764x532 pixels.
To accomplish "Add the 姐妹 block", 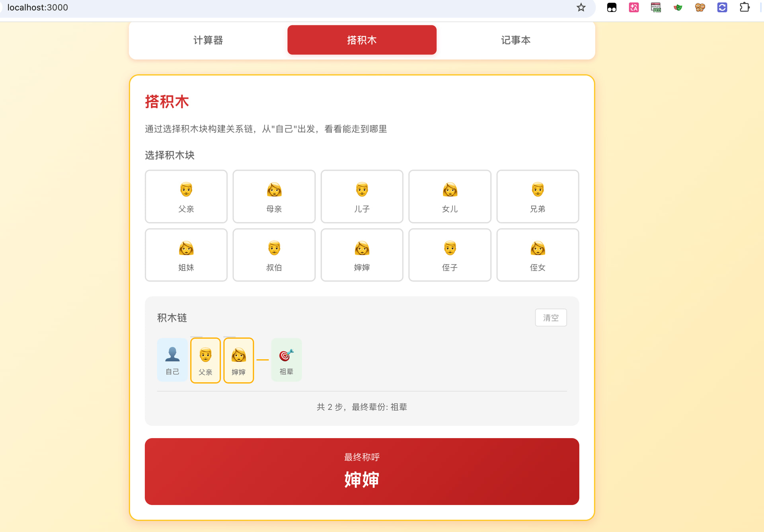I will click(x=186, y=255).
